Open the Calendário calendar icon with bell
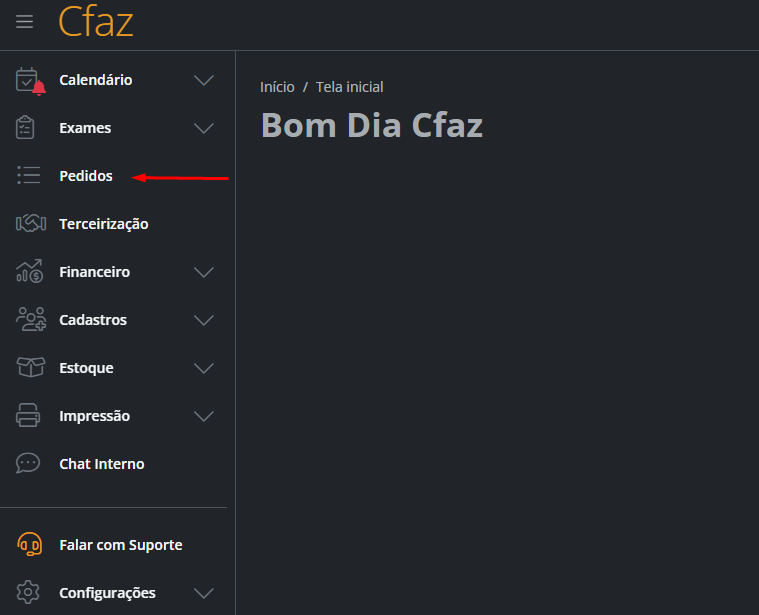This screenshot has width=759, height=615. tap(30, 81)
